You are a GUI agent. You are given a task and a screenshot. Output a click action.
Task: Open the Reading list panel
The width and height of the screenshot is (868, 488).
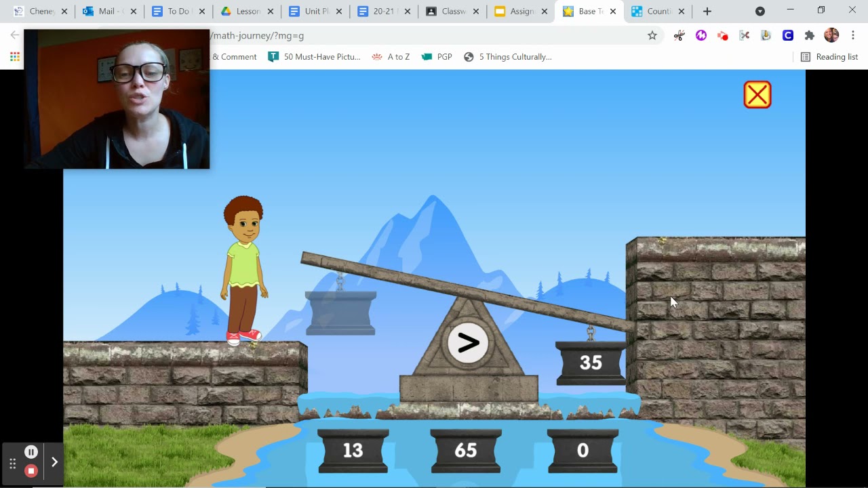pos(829,57)
